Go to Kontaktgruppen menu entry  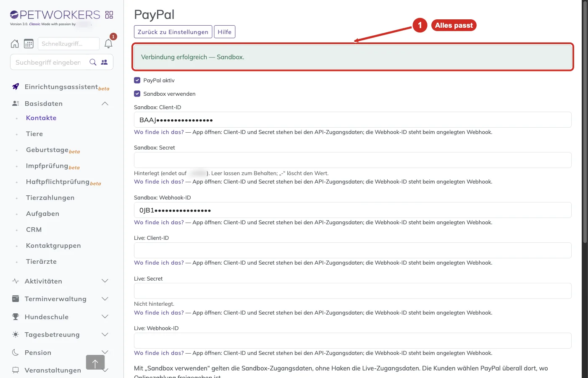[x=53, y=246]
